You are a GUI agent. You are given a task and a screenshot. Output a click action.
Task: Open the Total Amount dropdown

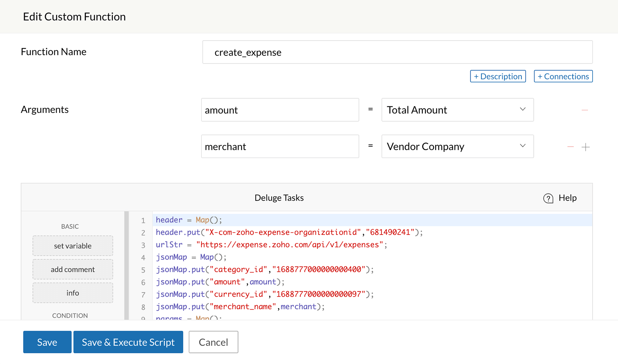pos(457,110)
